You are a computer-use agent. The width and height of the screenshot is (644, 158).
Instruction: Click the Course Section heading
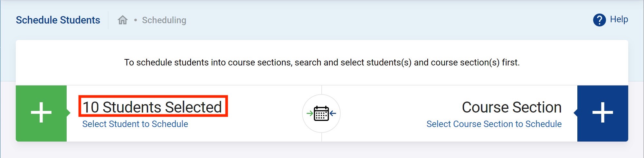coord(511,107)
